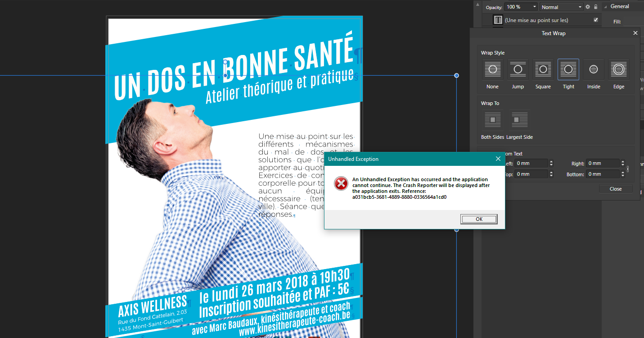Select the Jump wrap style icon
Viewport: 644px width, 338px height.
pyautogui.click(x=518, y=69)
